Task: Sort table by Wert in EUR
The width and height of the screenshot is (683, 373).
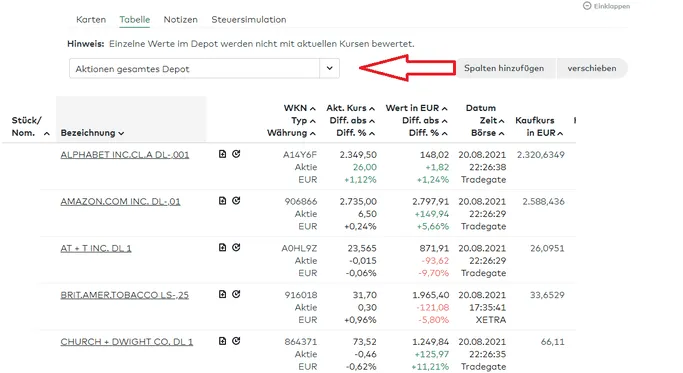Action: click(416, 108)
